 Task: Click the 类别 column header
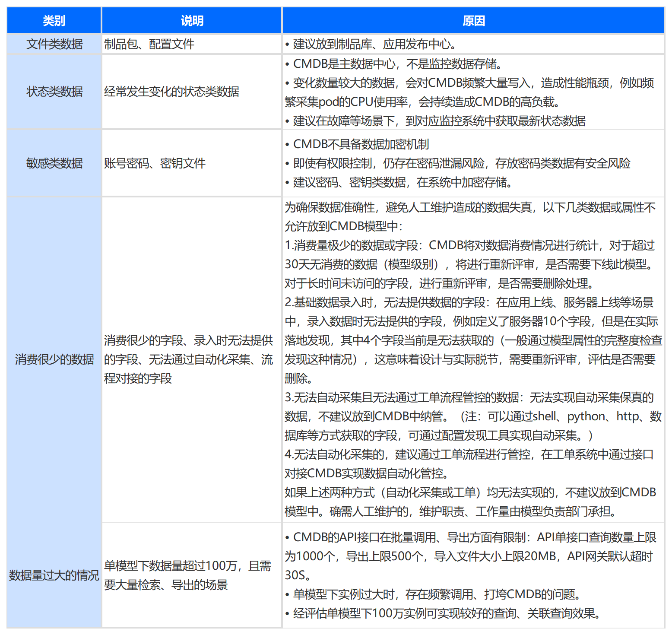tap(54, 20)
